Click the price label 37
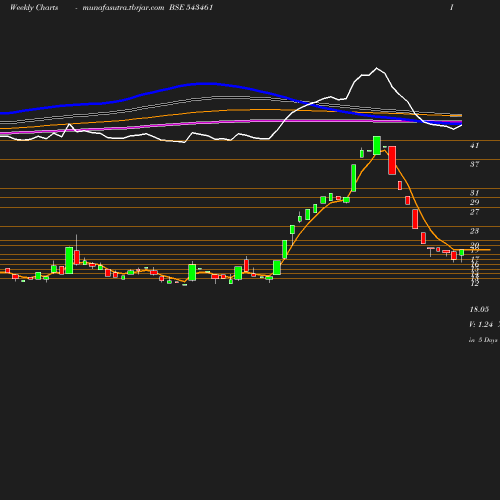The height and width of the screenshot is (500, 500). 474,164
